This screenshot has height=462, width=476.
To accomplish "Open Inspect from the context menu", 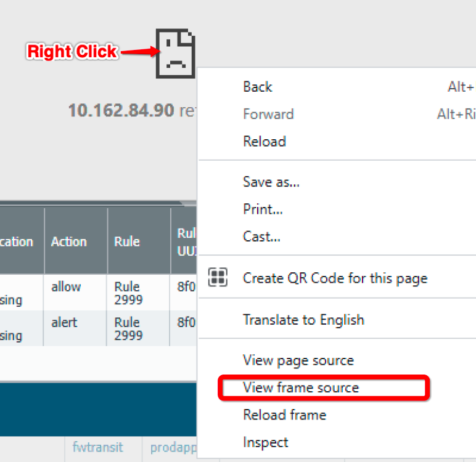I will [266, 442].
